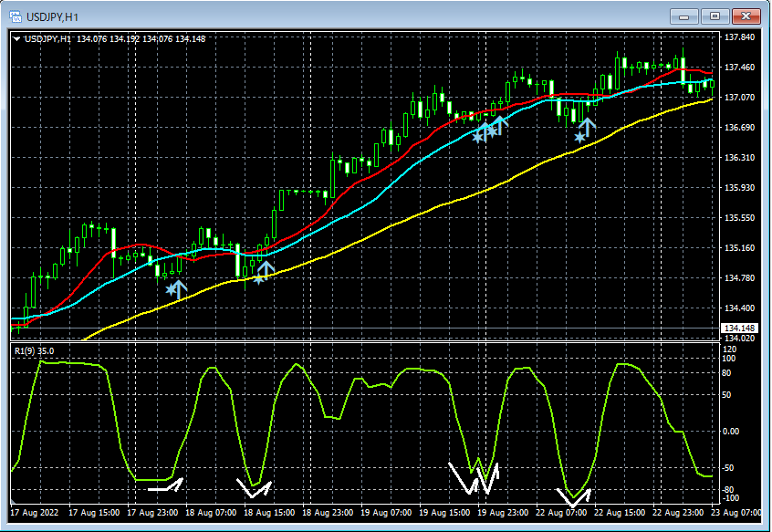Select the blue buy arrow near 17 Aug 23:00

179,289
